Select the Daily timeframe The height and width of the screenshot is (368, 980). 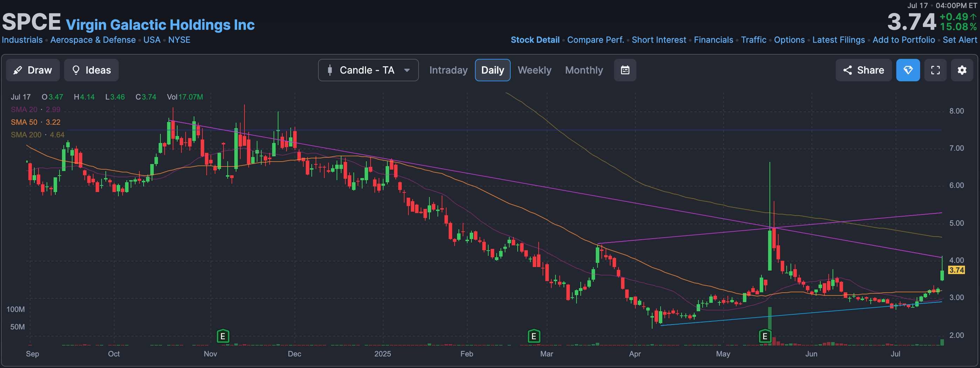pyautogui.click(x=492, y=70)
